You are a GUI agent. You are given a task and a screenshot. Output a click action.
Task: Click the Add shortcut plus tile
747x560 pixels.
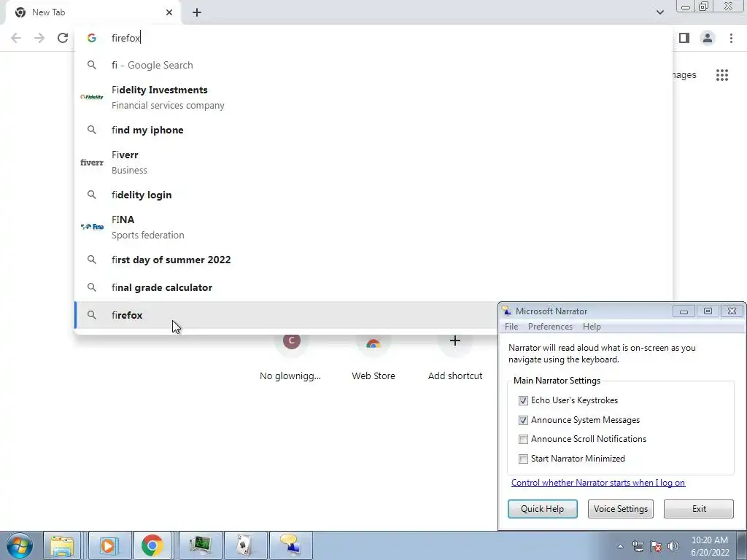click(x=455, y=357)
